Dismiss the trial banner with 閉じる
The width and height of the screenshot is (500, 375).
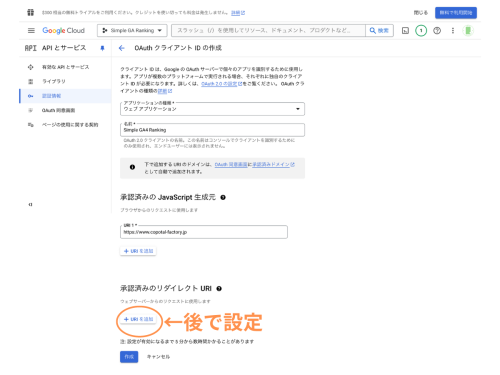(421, 13)
